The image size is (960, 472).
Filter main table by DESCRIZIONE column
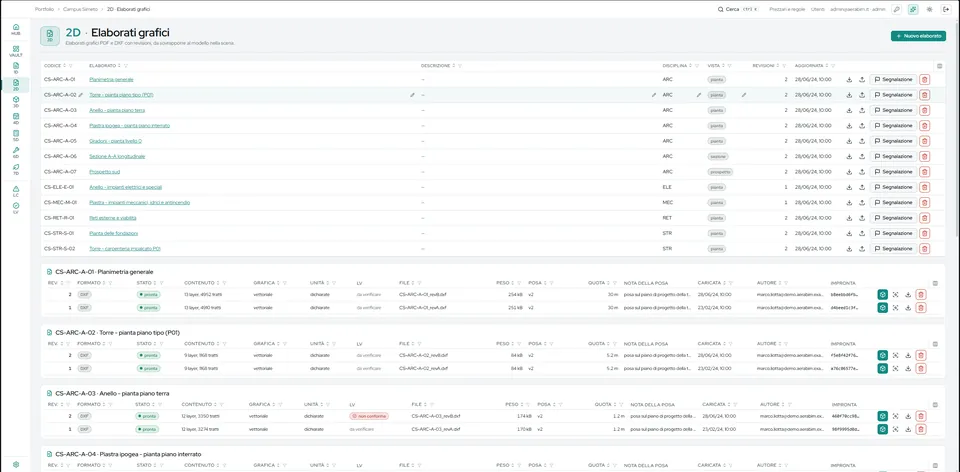(460, 66)
